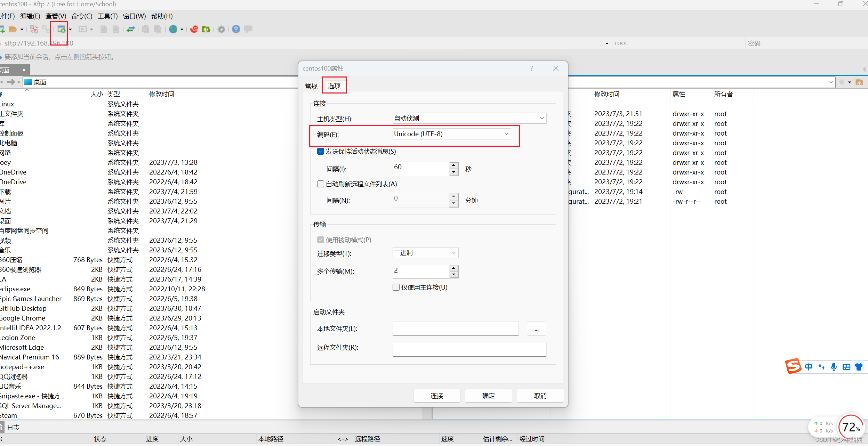Click the 取消 button
This screenshot has width=868, height=446.
click(x=540, y=396)
